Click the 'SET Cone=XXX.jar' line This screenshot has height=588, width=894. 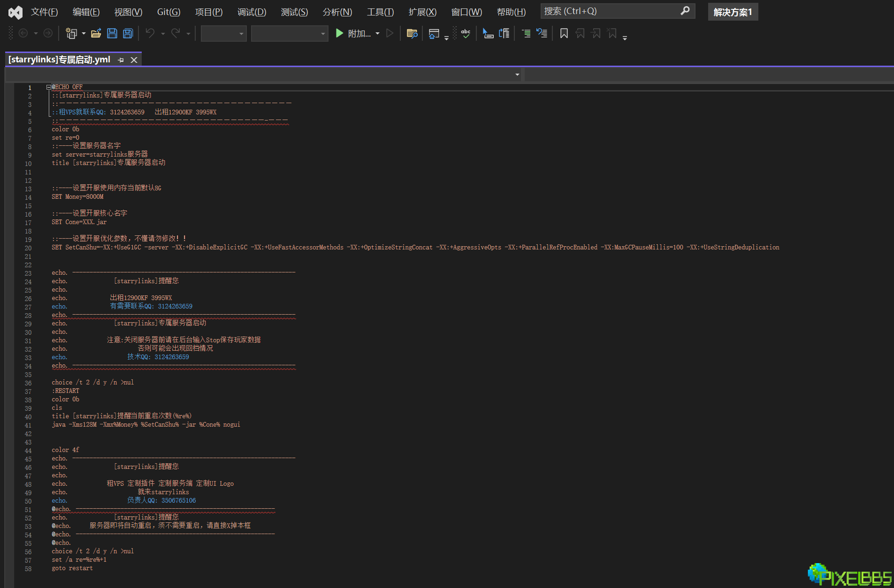click(79, 222)
